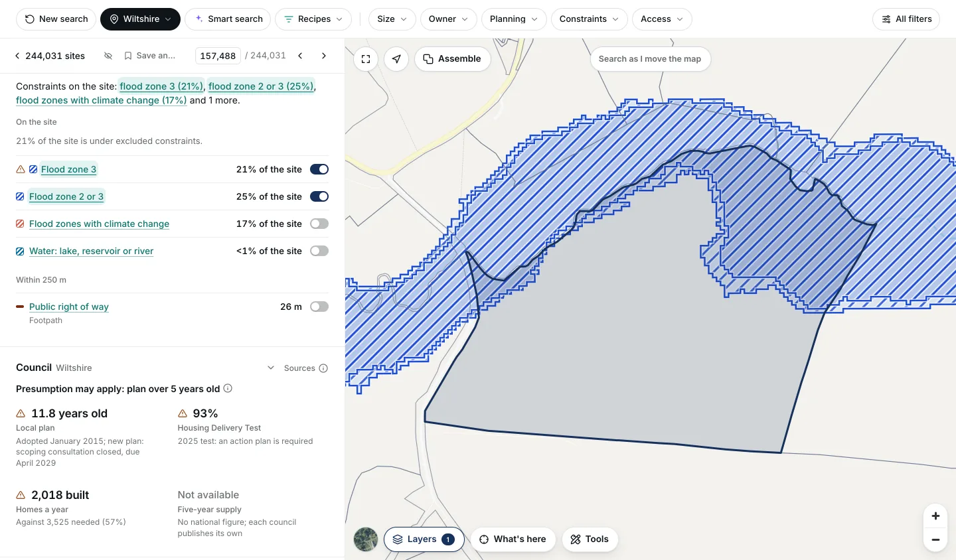The height and width of the screenshot is (560, 956).
Task: Enable Water: lake, reservoir or river layer
Action: pyautogui.click(x=319, y=251)
